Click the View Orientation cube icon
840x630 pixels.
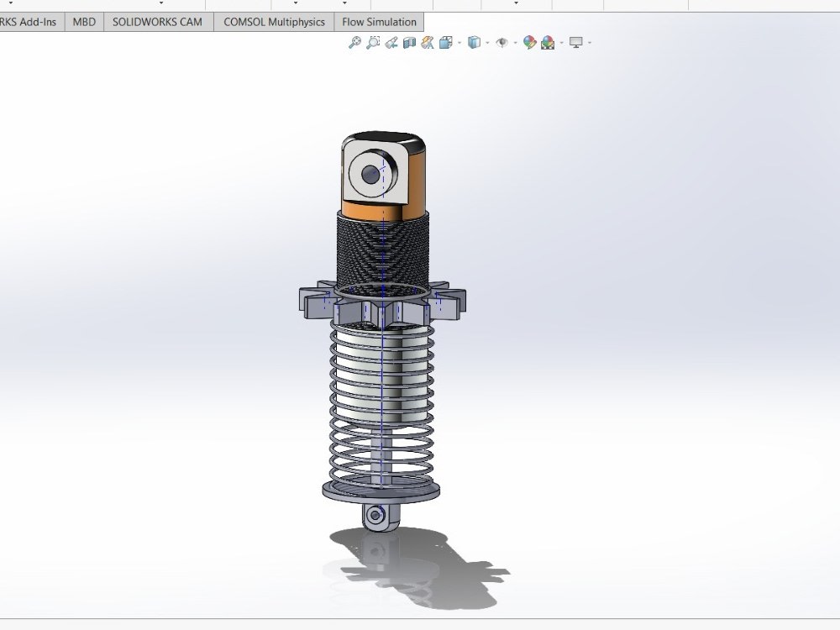click(x=445, y=42)
